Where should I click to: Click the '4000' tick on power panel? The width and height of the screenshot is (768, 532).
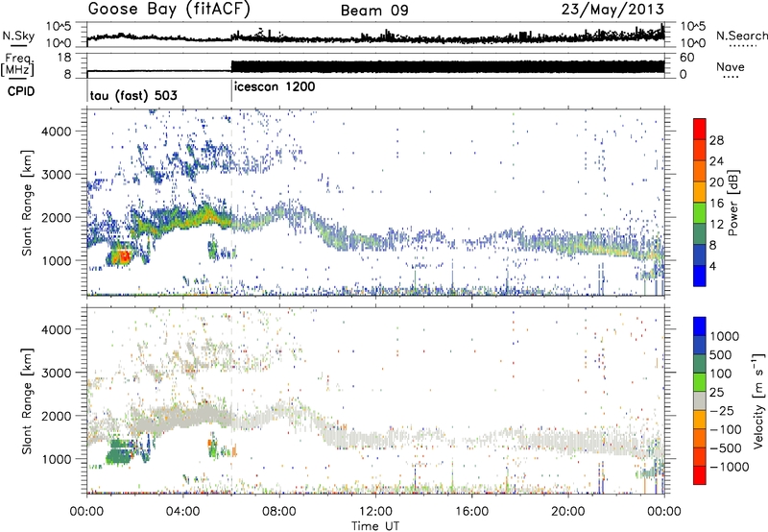point(56,132)
